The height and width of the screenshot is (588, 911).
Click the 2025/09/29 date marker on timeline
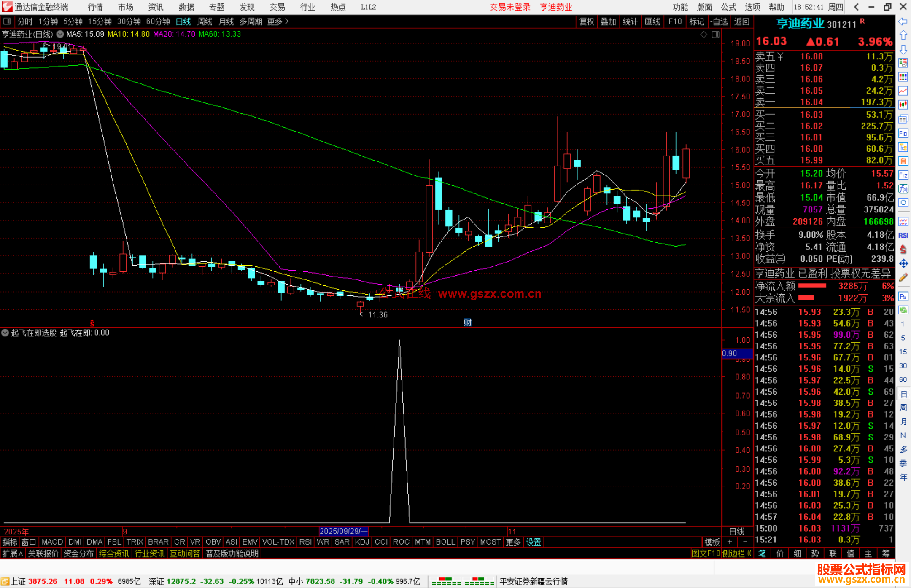343,531
